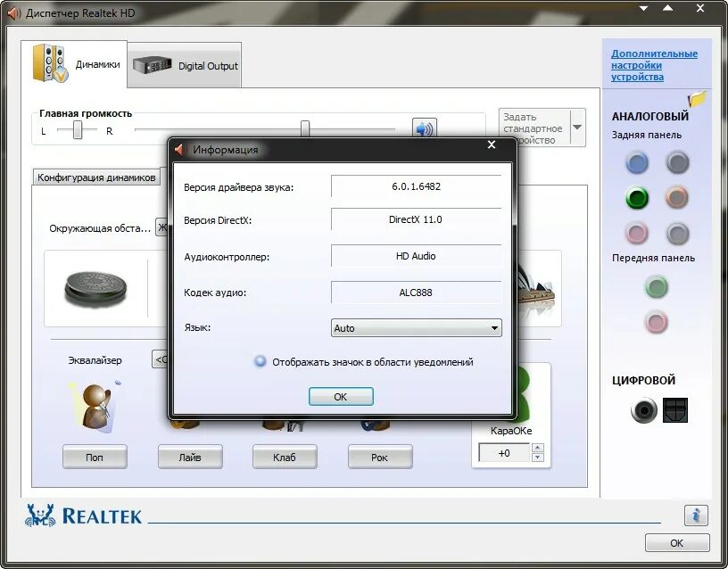This screenshot has width=728, height=569.
Task: Click the Realtek HD manager title bar speaker icon
Action: point(14,13)
